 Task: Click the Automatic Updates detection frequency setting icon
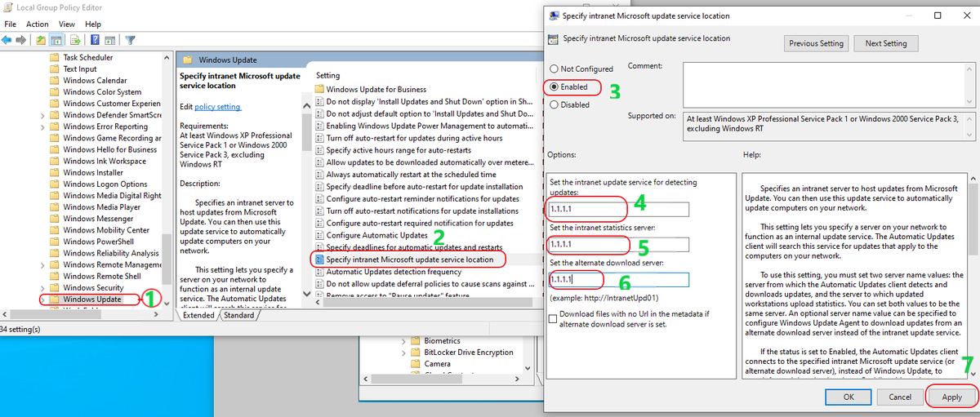(319, 272)
